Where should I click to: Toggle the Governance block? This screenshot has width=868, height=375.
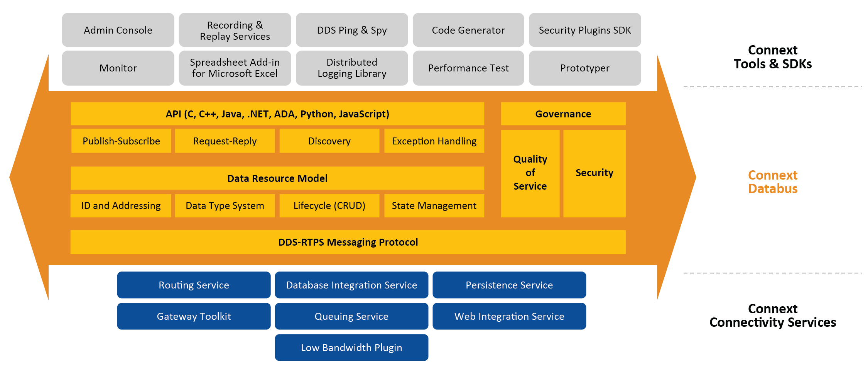[x=563, y=114]
